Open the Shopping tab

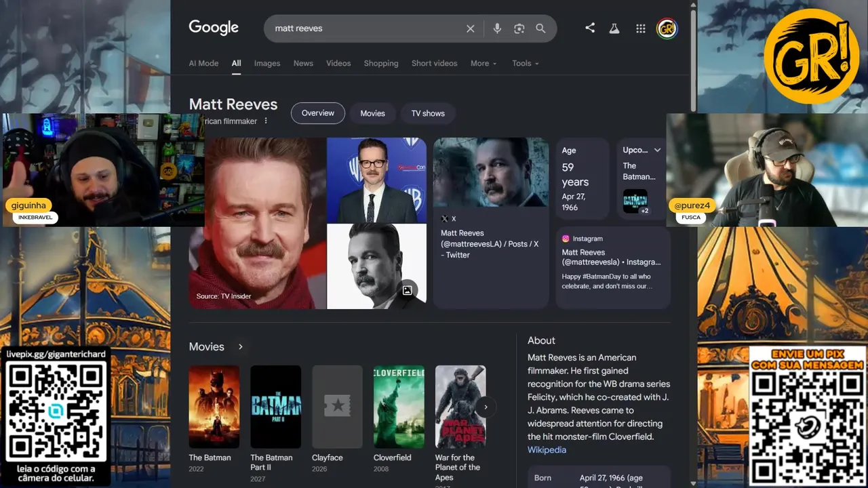pyautogui.click(x=381, y=63)
